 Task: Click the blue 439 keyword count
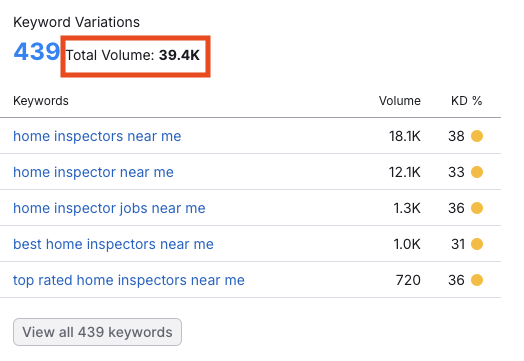(37, 52)
